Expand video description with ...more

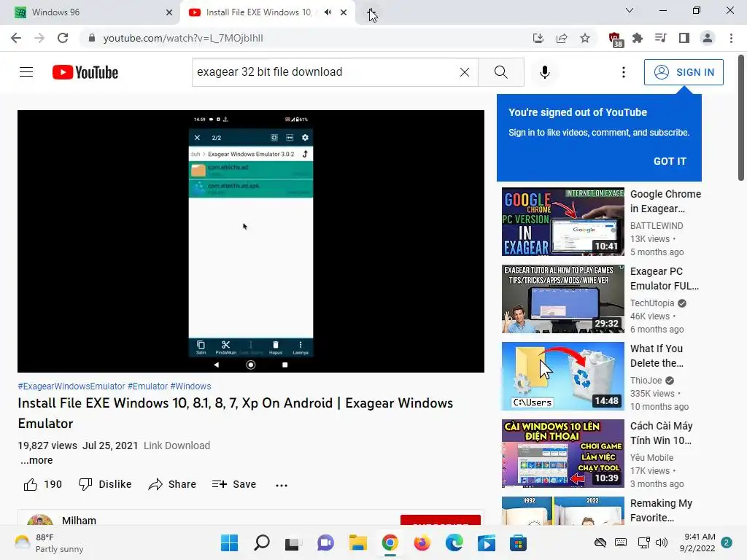tap(36, 461)
